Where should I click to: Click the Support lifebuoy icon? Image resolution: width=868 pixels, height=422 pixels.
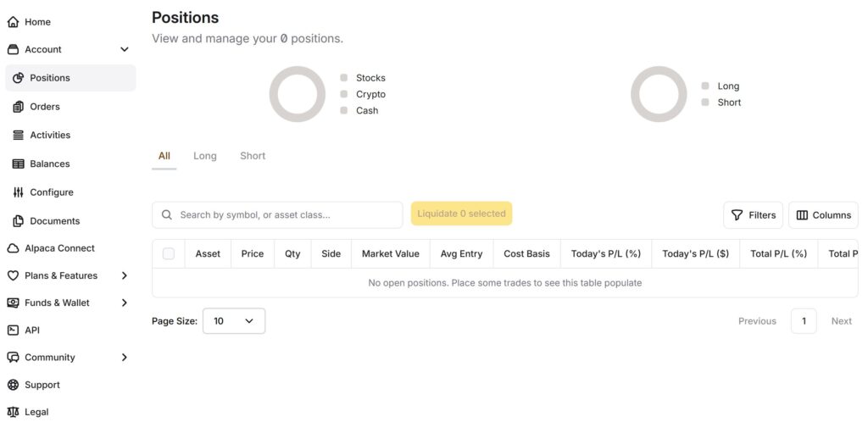[14, 385]
